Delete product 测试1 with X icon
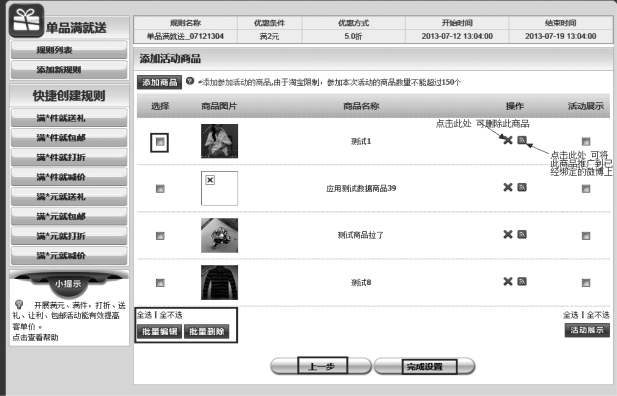 coord(508,140)
